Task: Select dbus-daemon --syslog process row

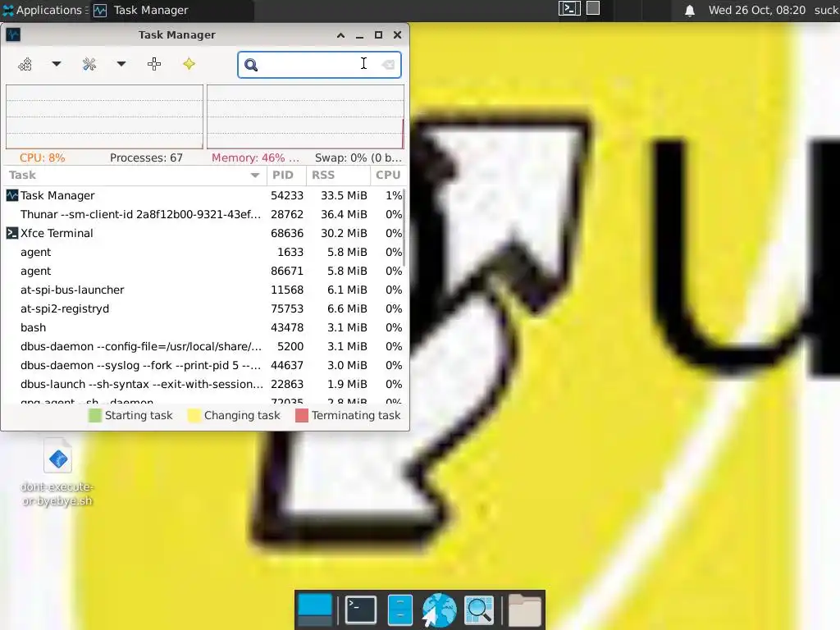Action: click(203, 365)
